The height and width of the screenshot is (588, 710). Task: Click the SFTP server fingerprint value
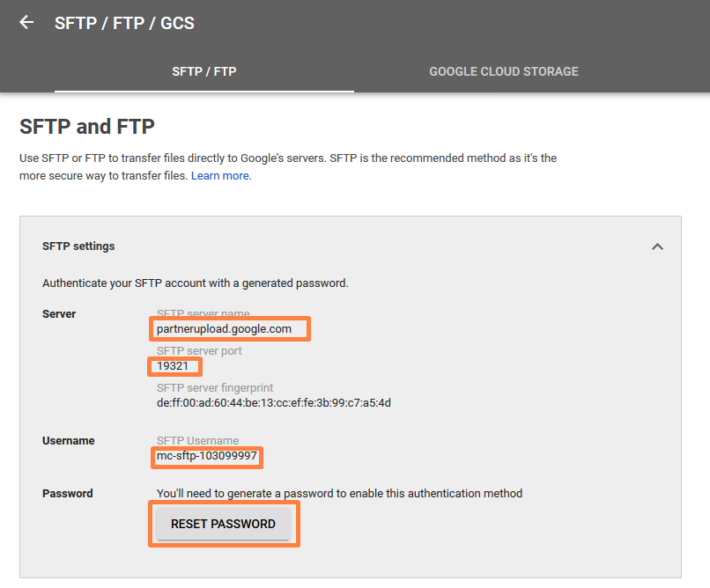274,403
